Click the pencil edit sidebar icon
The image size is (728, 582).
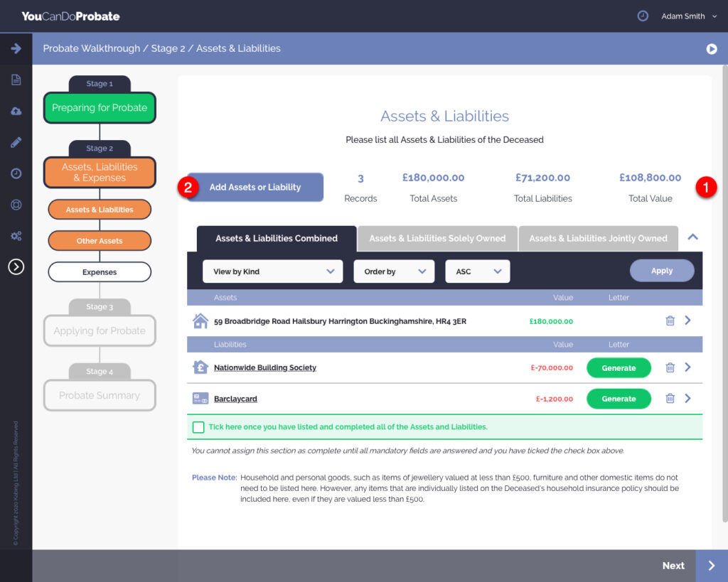16,142
